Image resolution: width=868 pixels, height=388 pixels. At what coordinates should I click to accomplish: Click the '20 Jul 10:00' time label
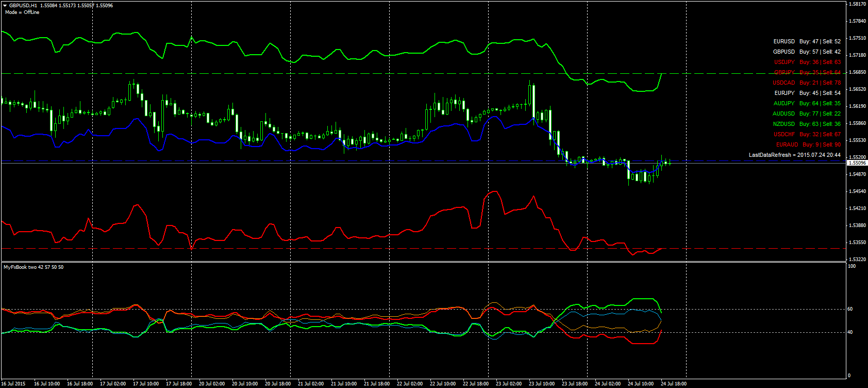[245, 384]
